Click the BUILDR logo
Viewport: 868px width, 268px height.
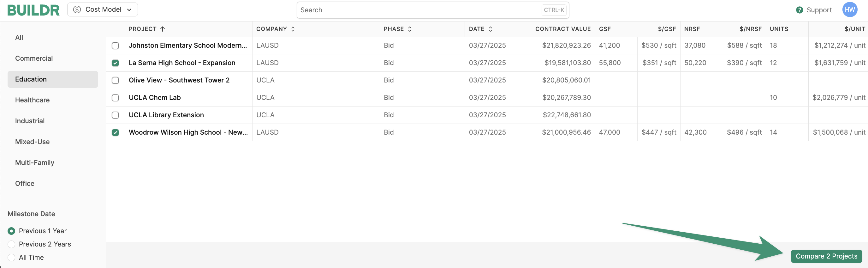33,10
